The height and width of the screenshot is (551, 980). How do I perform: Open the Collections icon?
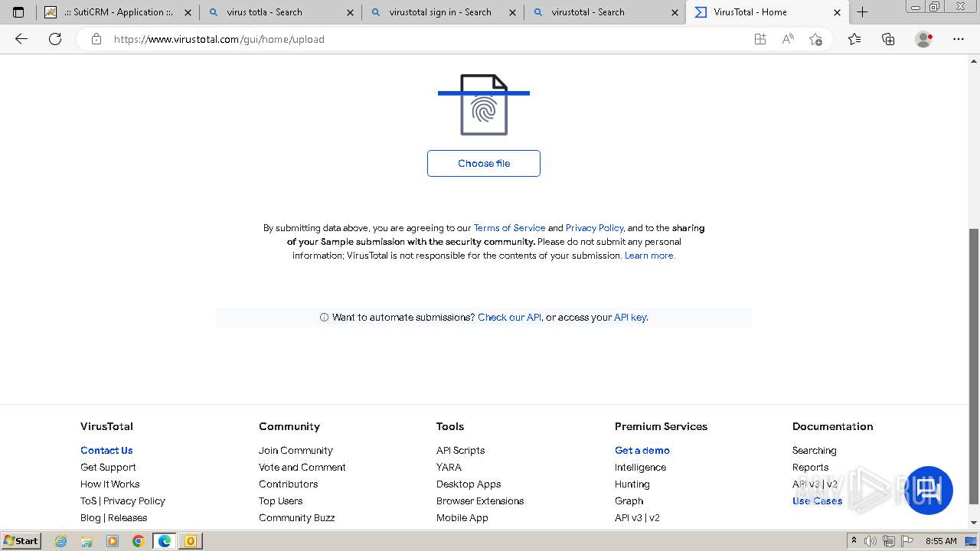point(888,39)
